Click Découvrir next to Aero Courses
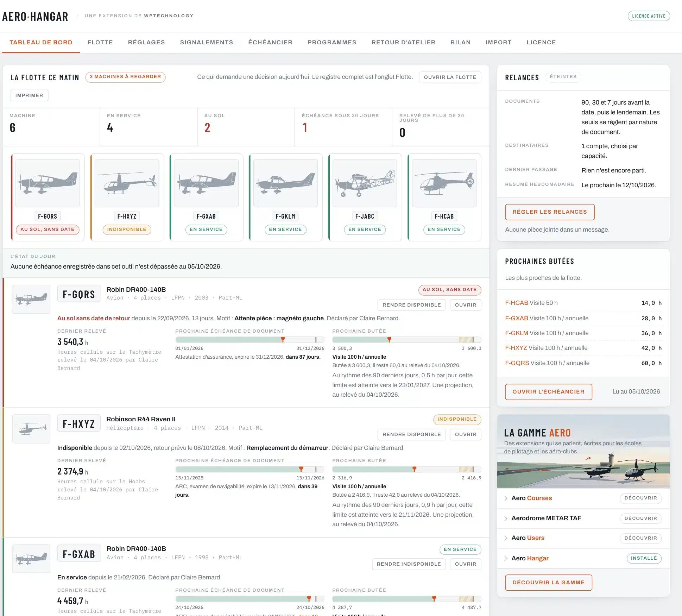 pos(640,498)
